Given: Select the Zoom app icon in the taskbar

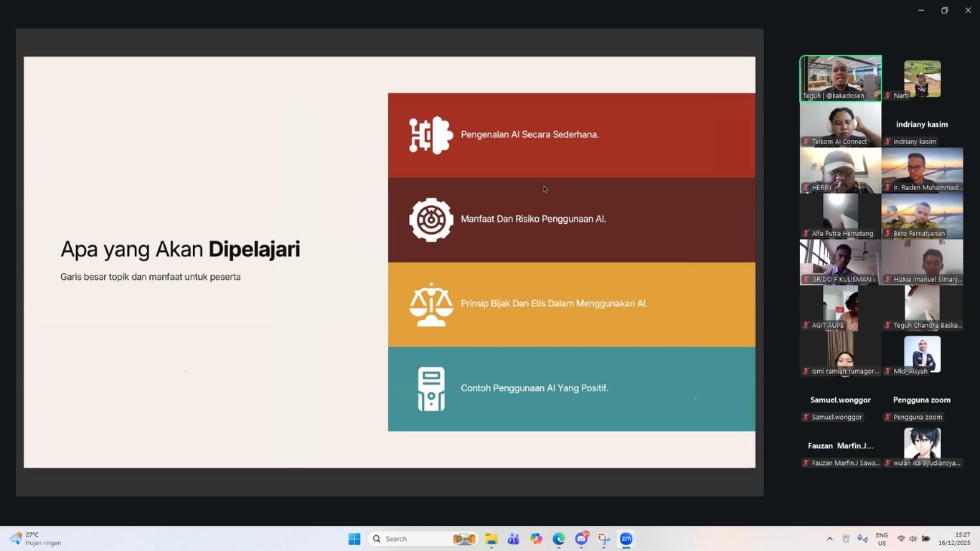Looking at the screenshot, I should click(626, 539).
